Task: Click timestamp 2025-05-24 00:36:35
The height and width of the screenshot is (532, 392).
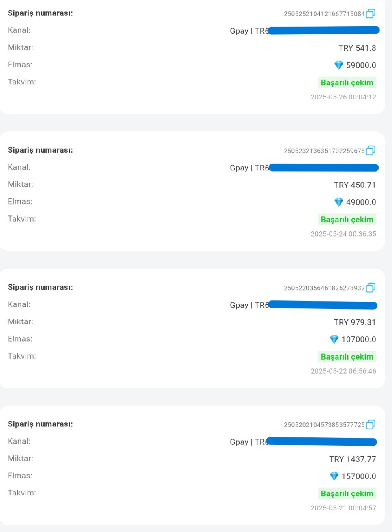Action: (343, 234)
